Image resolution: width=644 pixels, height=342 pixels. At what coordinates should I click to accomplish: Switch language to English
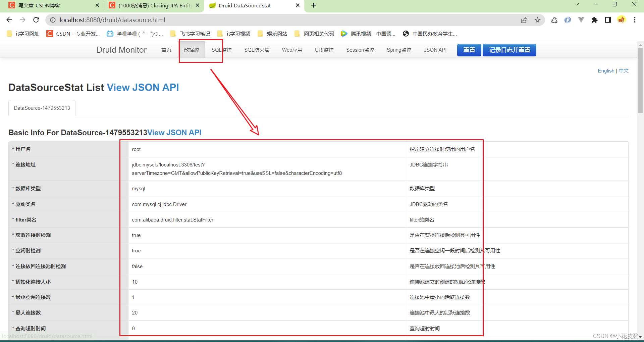[606, 70]
